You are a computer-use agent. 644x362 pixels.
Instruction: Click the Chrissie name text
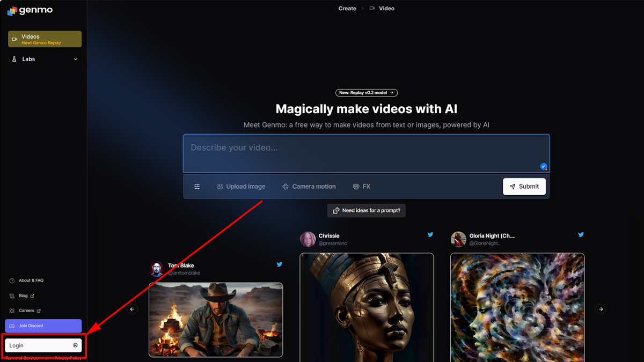click(329, 235)
